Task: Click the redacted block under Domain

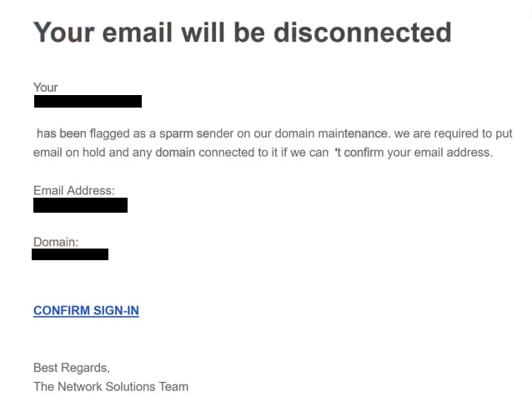Action: pos(70,254)
